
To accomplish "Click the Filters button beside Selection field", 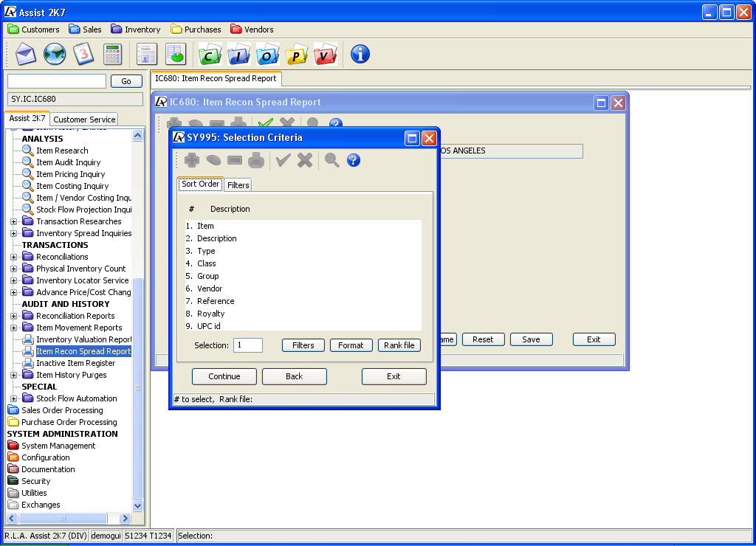I will click(303, 345).
